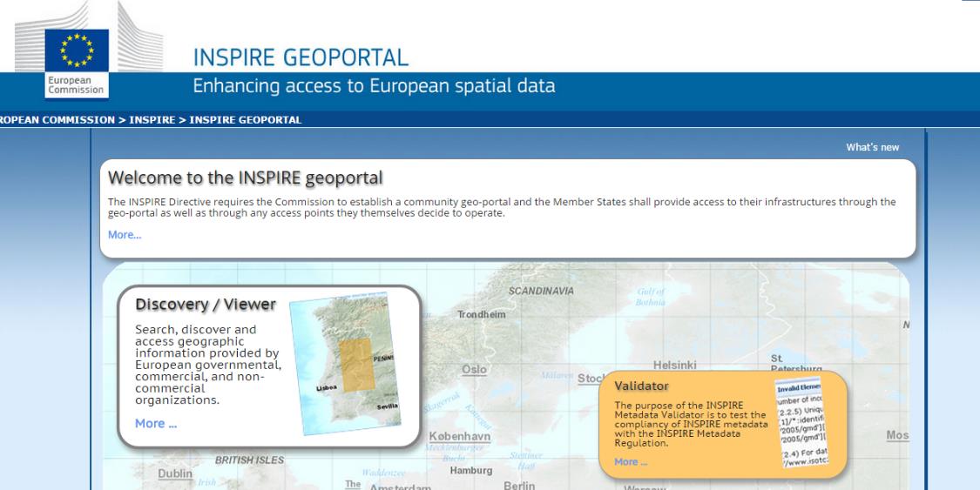Click Gulf of Bothnia label on the map
The image size is (980, 490).
(651, 297)
